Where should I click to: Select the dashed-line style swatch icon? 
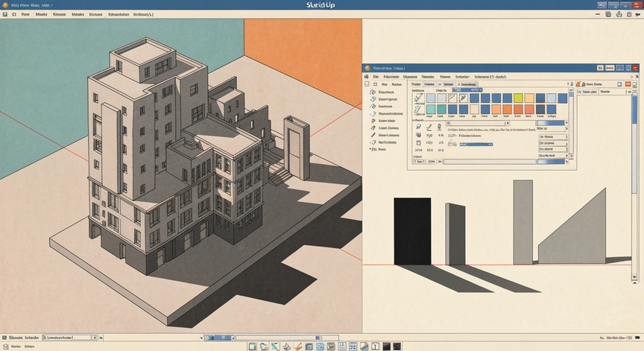click(452, 98)
